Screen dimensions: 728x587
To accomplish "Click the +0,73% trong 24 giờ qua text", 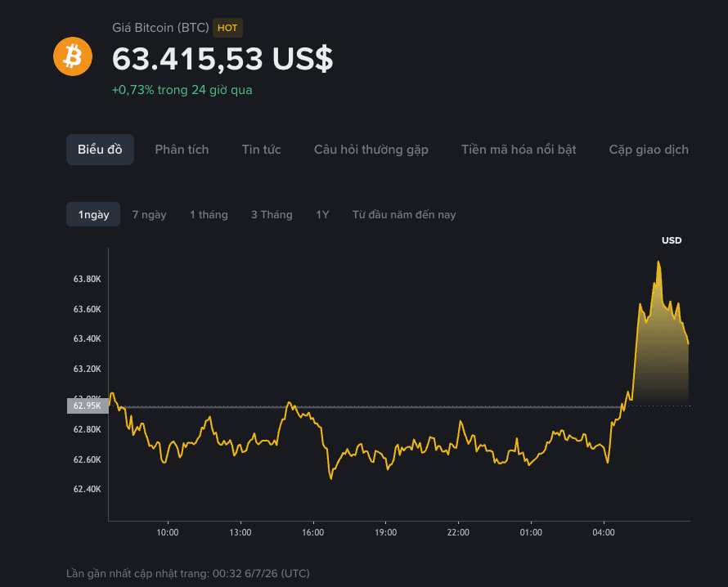I will click(x=182, y=90).
